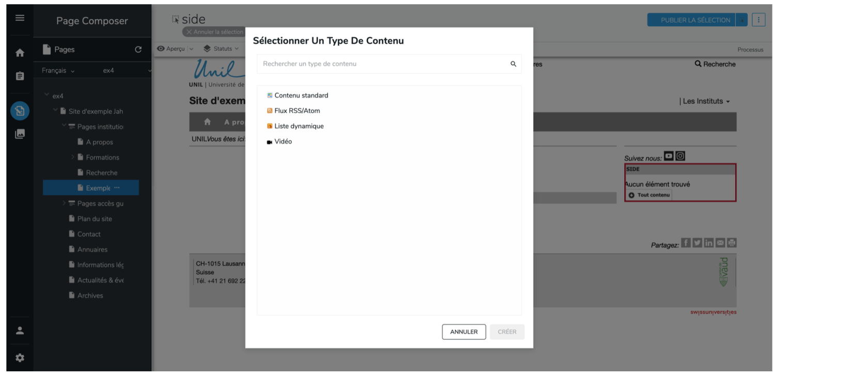Click the Annuler button
Screen dimensions: 868x376
[463, 332]
